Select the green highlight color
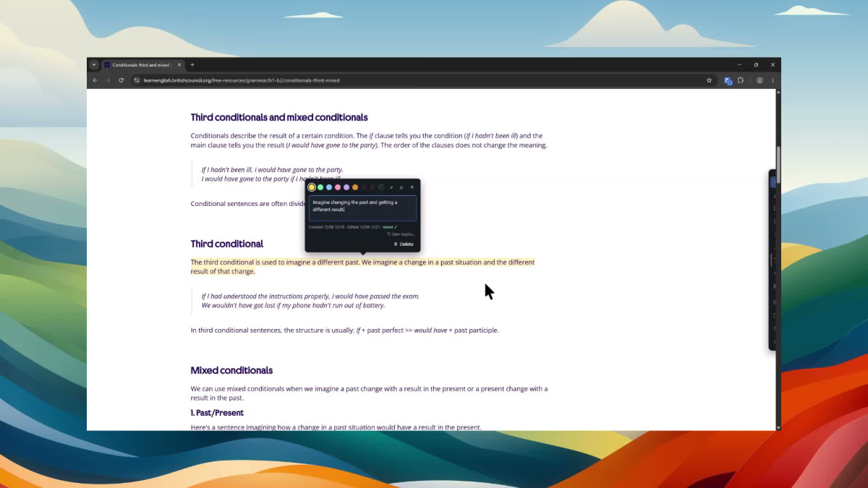This screenshot has height=488, width=868. (320, 187)
